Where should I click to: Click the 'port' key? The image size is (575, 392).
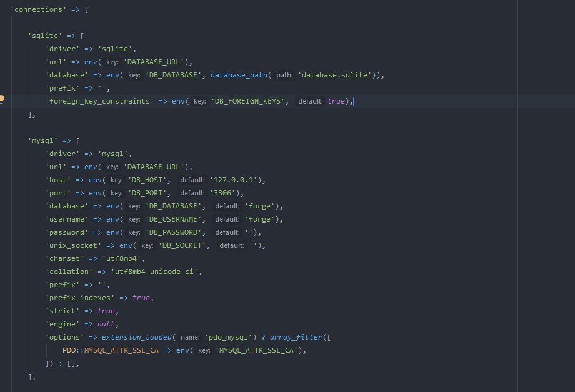58,193
